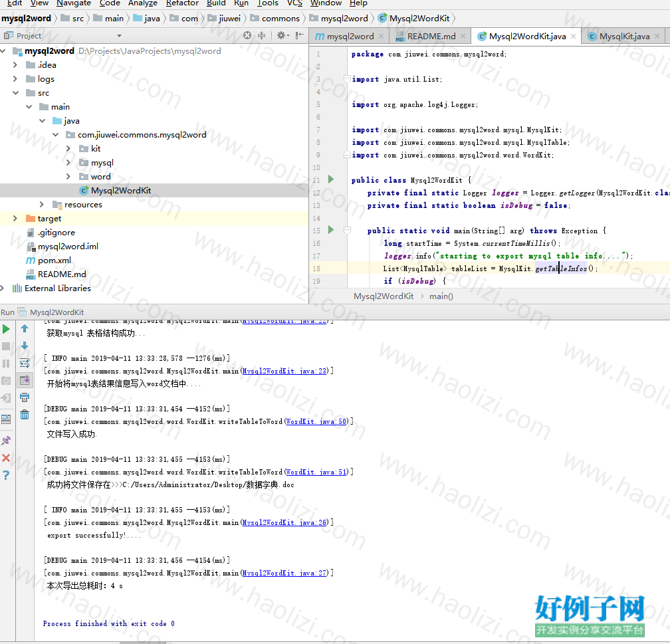Click the stop process icon in the Run panel
This screenshot has height=644, width=670.
6,346
